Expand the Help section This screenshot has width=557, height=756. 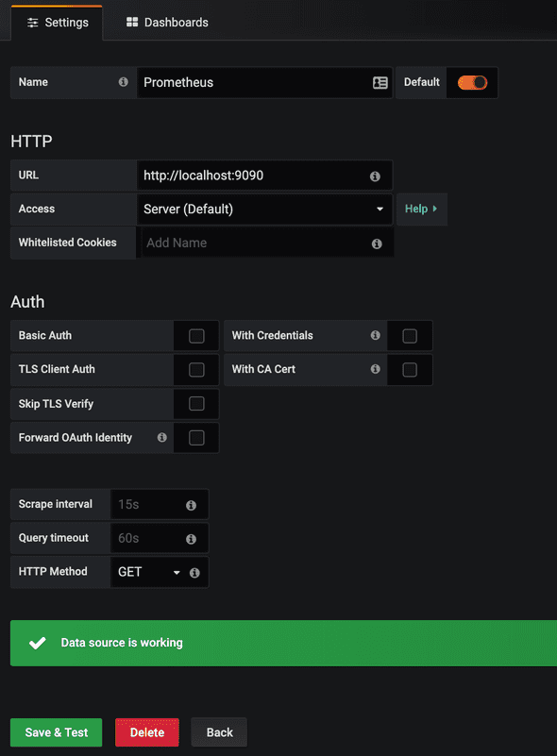[420, 209]
